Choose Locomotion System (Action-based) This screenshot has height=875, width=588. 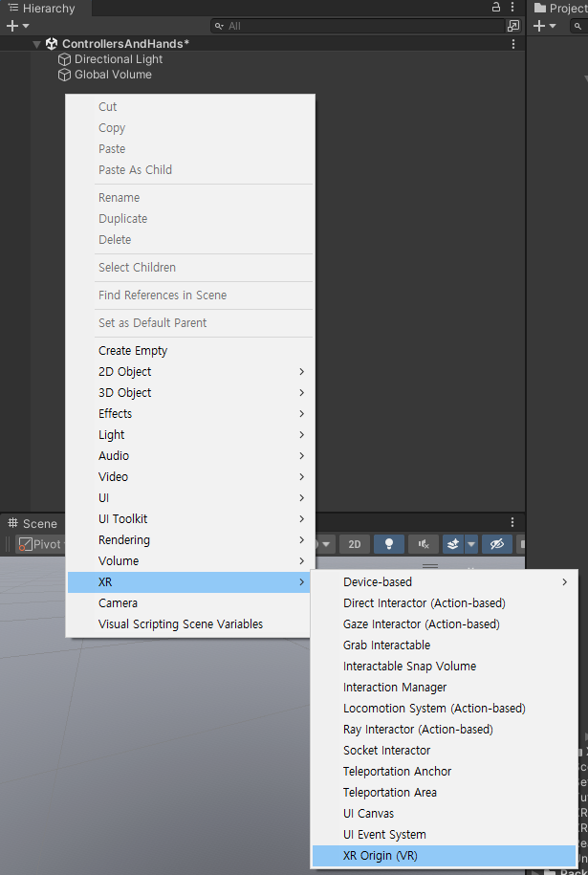pyautogui.click(x=445, y=709)
